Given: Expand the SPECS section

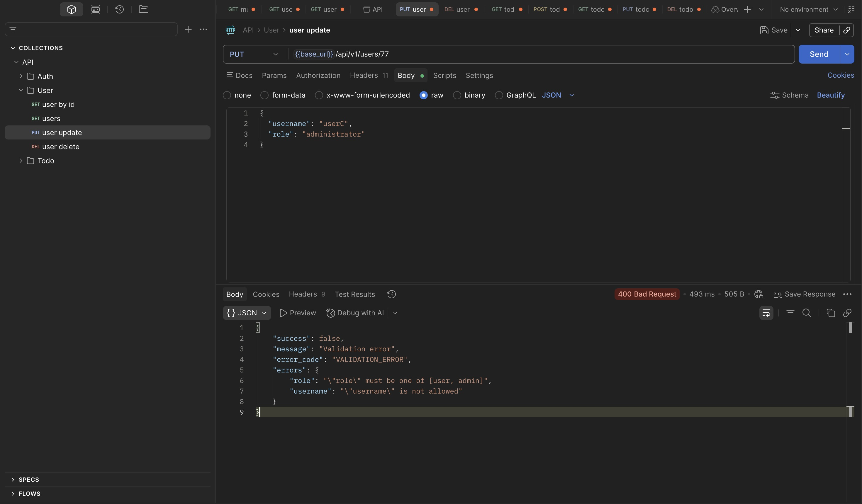Looking at the screenshot, I should pos(13,480).
